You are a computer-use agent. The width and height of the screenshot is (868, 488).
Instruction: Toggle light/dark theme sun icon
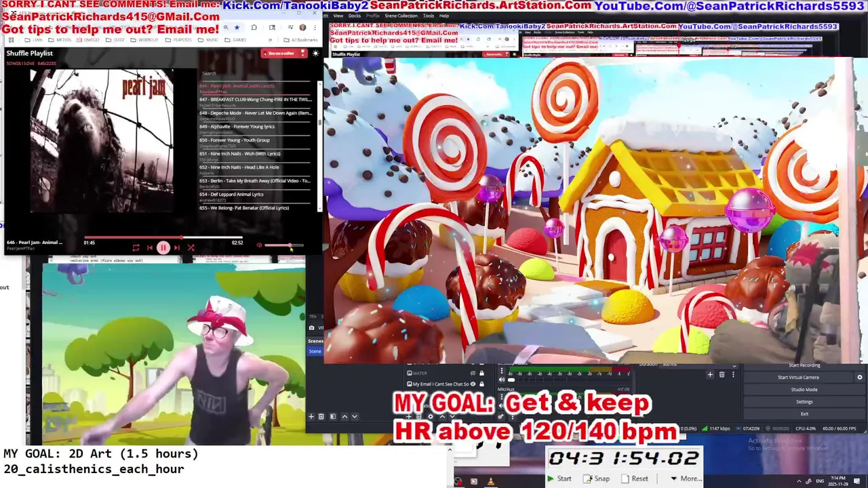pyautogui.click(x=315, y=53)
